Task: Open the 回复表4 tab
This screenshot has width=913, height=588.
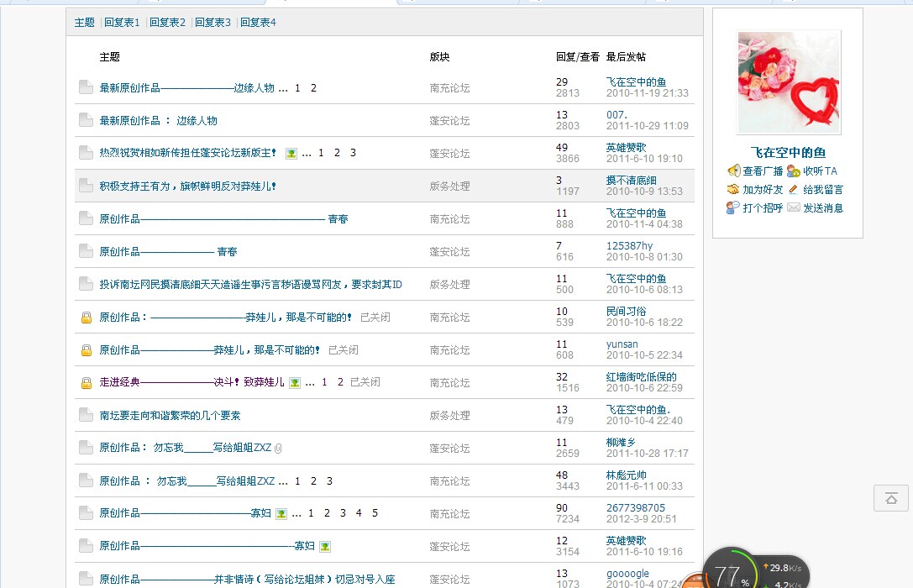Action: click(258, 23)
